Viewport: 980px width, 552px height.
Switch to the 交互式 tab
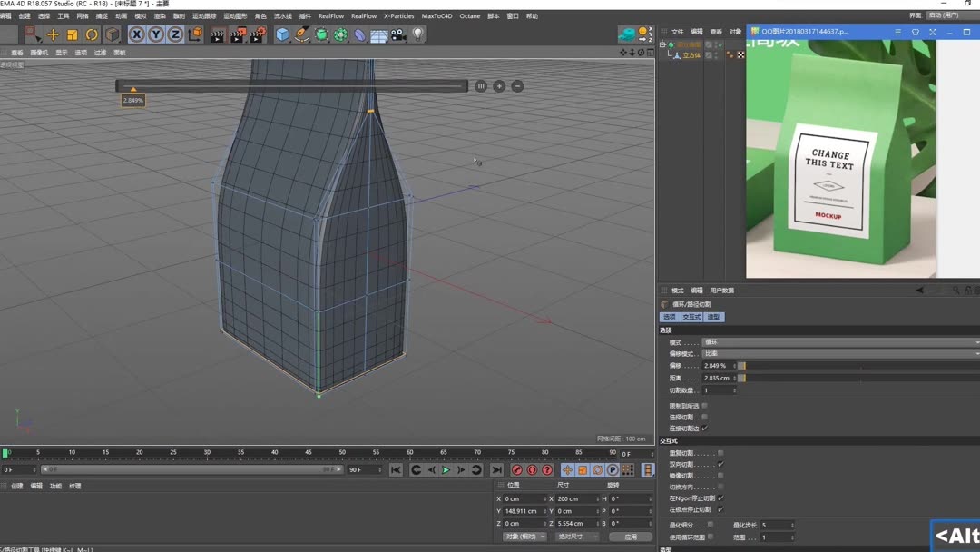point(691,317)
